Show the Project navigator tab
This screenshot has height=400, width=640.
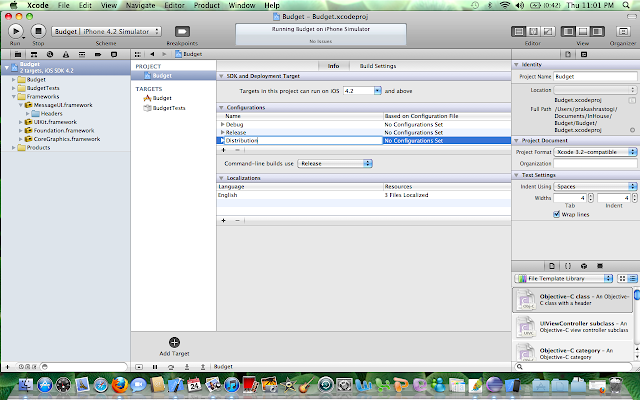click(x=18, y=54)
